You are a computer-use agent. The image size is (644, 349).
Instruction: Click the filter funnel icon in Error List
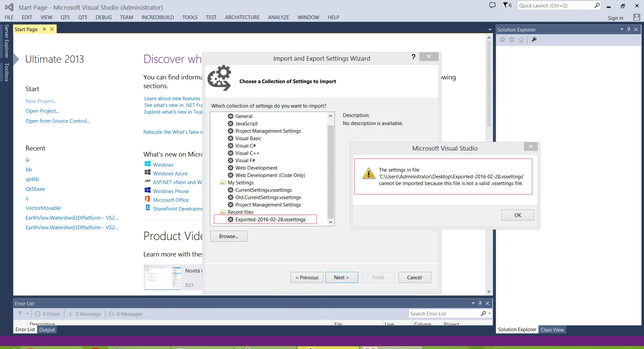[x=20, y=314]
